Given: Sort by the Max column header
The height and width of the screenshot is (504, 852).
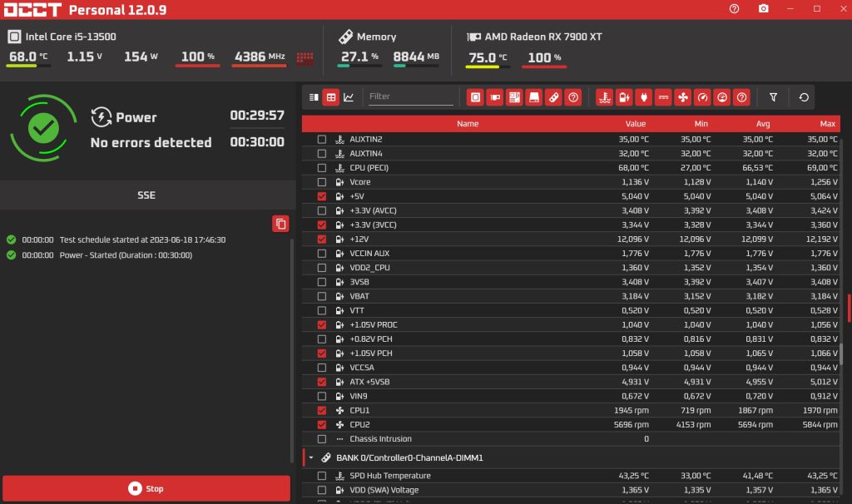Looking at the screenshot, I should 828,124.
